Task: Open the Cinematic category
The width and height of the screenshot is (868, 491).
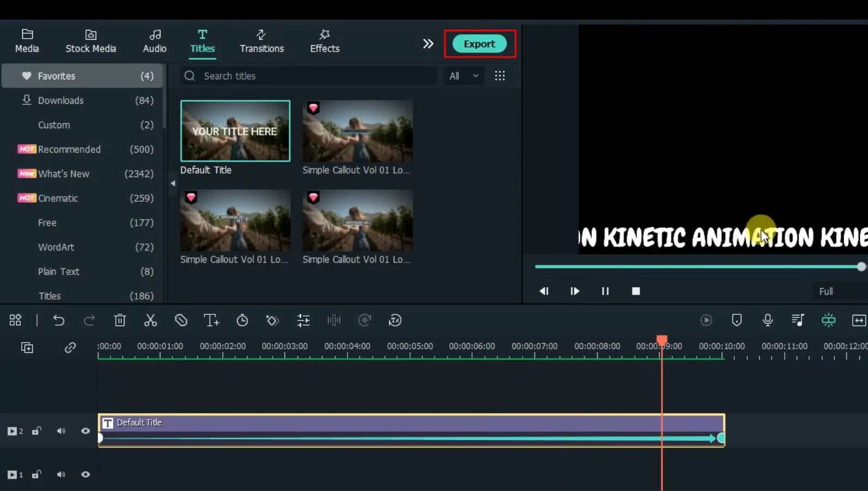Action: click(82, 198)
